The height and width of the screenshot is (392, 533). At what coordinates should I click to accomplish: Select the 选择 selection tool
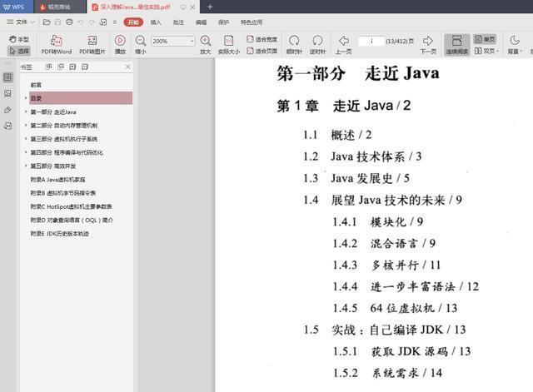(x=19, y=51)
